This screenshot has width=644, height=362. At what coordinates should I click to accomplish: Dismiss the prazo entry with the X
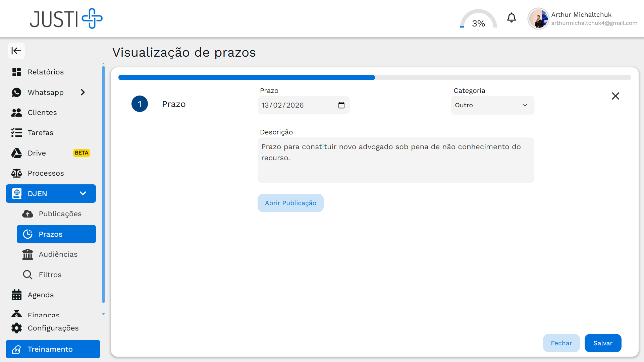tap(615, 96)
